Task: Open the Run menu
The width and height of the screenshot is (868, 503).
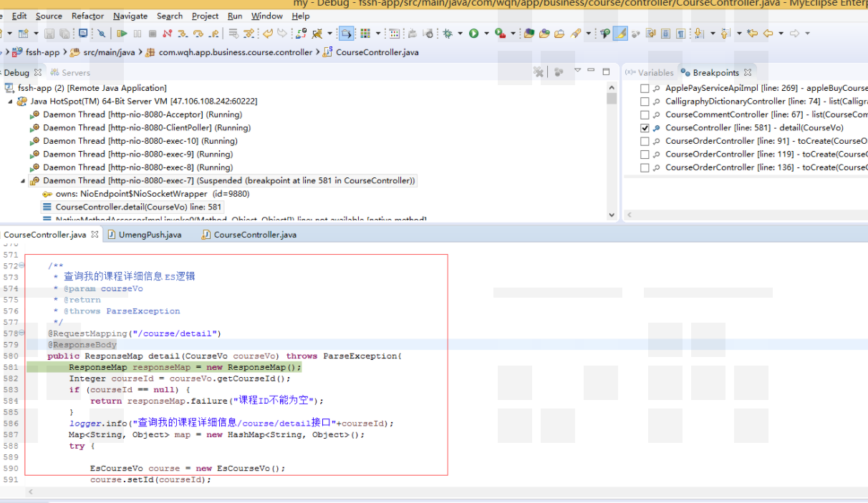Action: [x=235, y=16]
